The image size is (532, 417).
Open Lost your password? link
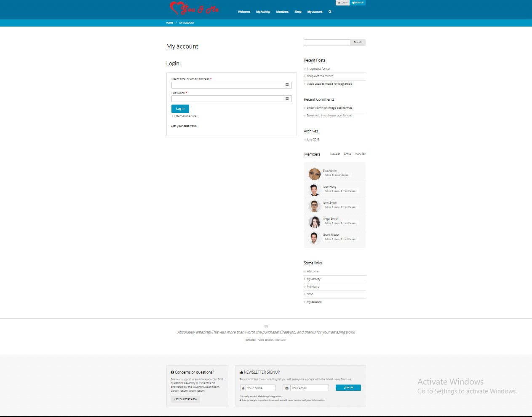184,126
